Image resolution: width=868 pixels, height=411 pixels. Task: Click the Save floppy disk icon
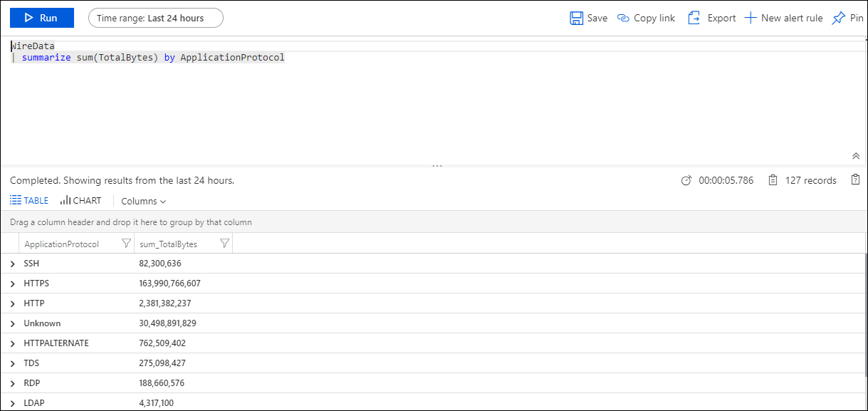(x=577, y=18)
